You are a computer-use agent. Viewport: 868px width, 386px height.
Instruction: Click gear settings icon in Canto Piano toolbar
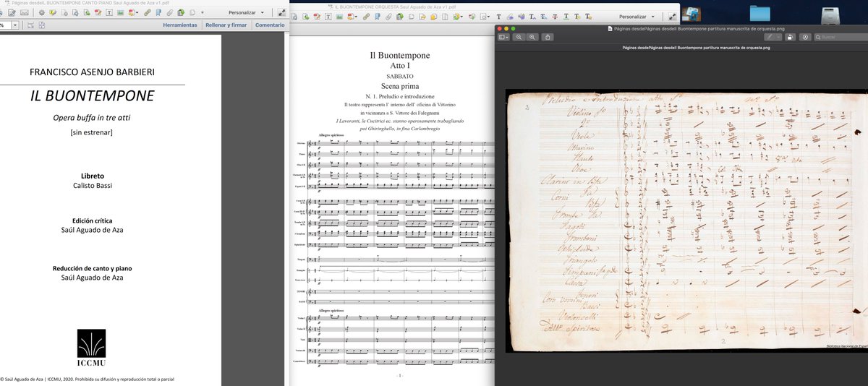(42, 12)
